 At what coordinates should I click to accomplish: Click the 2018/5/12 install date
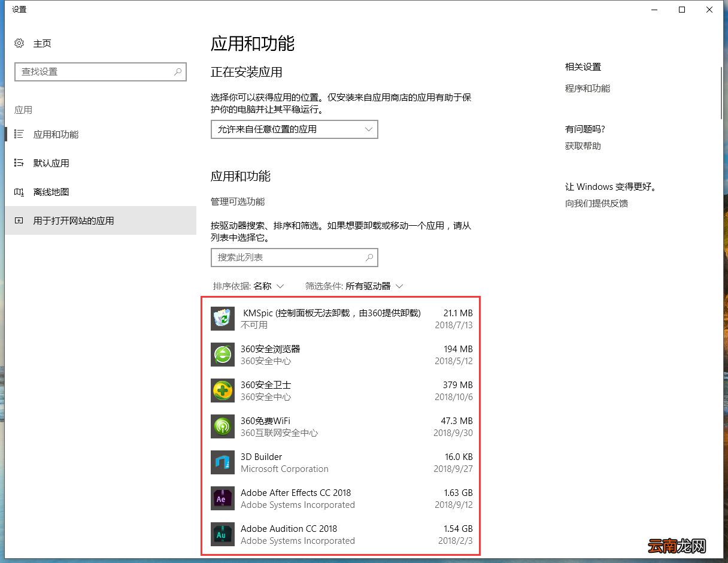coord(454,361)
